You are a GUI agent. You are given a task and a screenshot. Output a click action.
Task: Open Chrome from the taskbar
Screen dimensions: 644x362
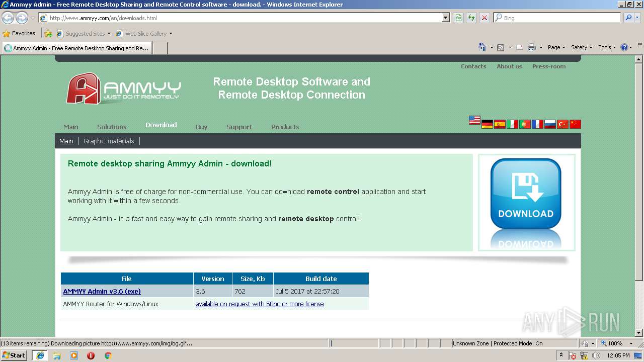tap(108, 355)
